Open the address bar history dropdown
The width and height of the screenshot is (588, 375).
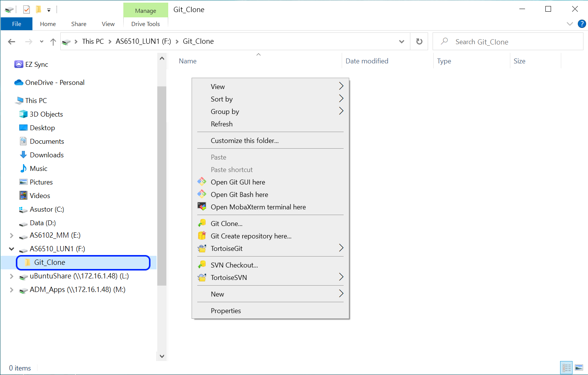402,41
